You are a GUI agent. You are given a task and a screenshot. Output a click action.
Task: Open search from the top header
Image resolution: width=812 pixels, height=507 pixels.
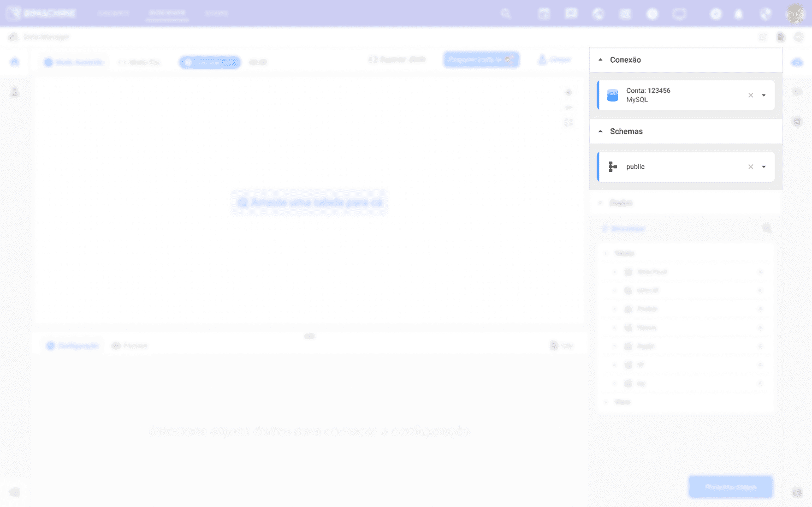click(x=506, y=14)
